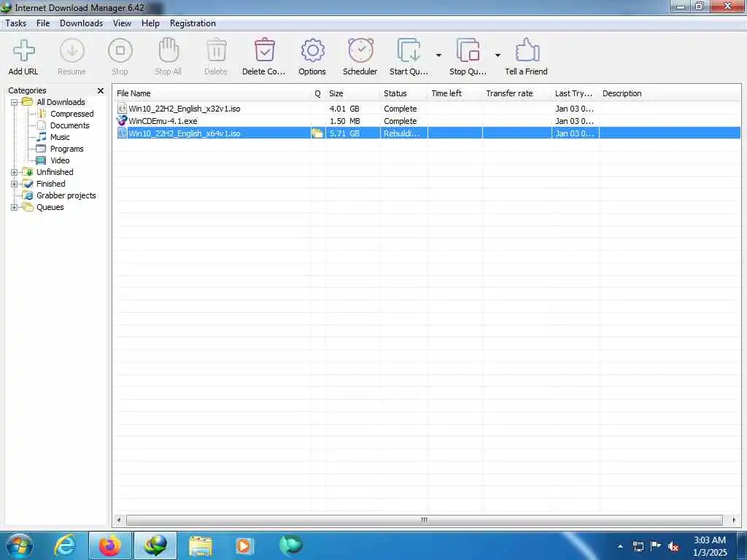Select Grabber projects in the tree
747x560 pixels.
[66, 195]
